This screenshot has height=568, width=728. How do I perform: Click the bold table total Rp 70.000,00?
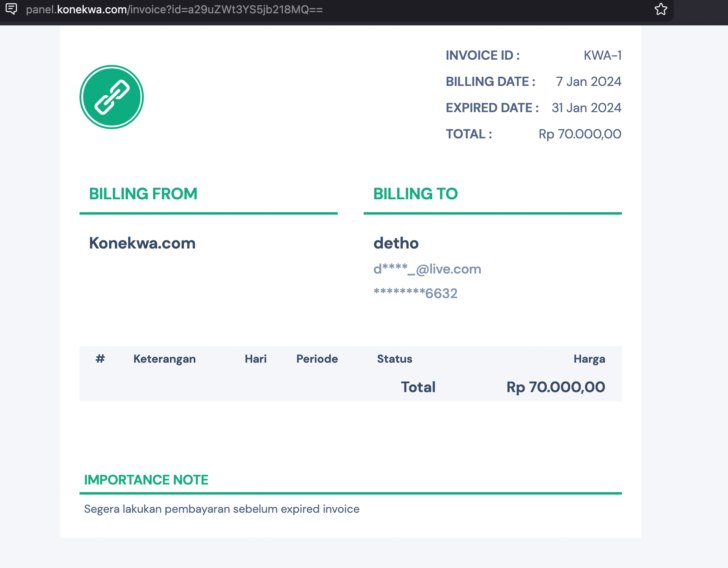point(555,387)
